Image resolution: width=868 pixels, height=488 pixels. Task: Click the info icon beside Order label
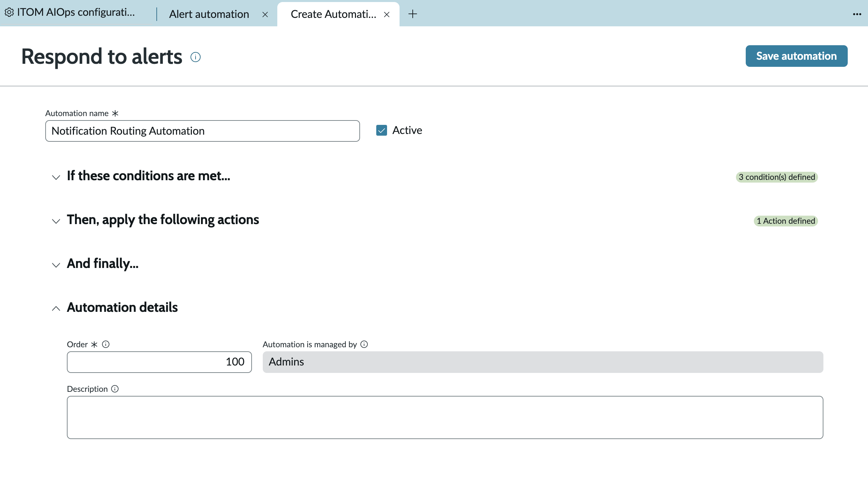point(106,344)
